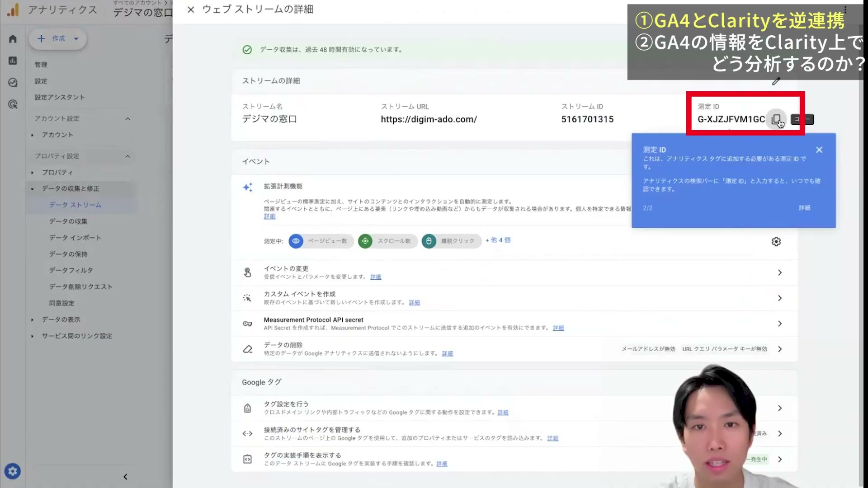
Task: Open 詳細 link in カスタム イベント description
Action: coord(415,303)
